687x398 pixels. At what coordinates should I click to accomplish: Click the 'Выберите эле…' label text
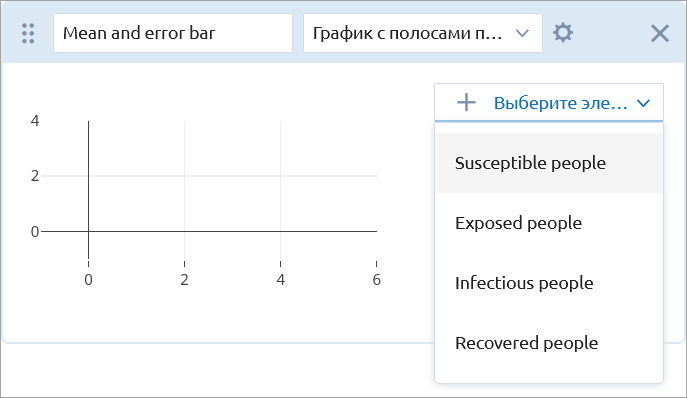click(560, 103)
